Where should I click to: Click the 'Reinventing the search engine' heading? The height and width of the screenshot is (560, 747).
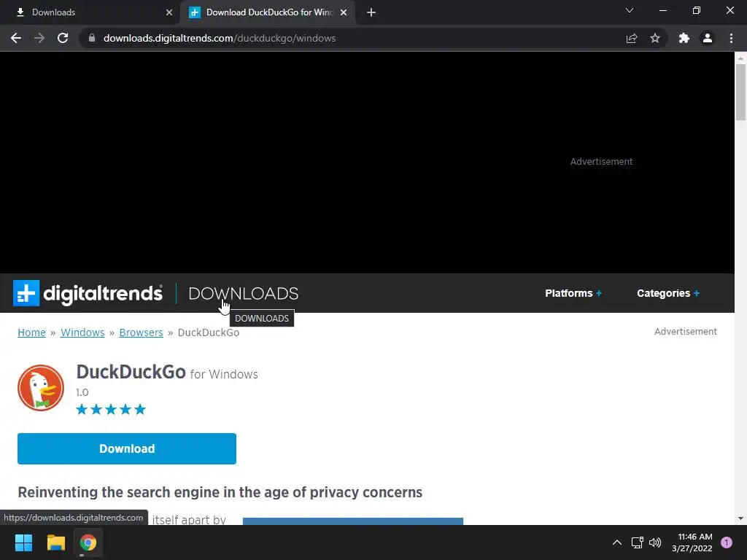[x=220, y=492]
